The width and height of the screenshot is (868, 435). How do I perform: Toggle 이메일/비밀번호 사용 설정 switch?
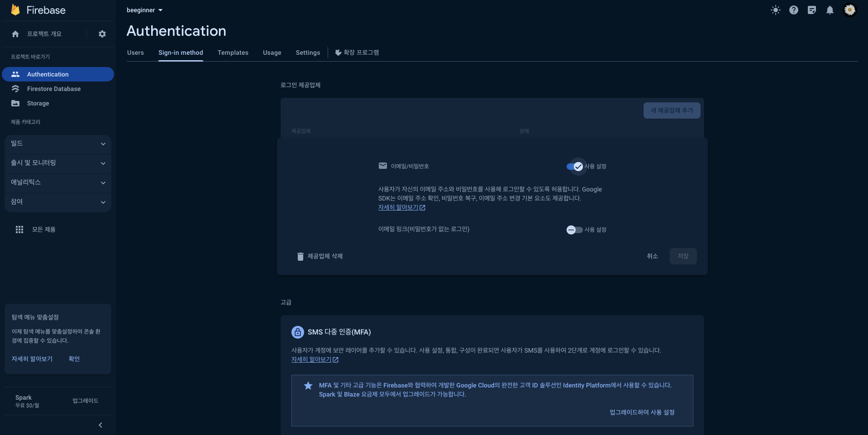coord(575,167)
